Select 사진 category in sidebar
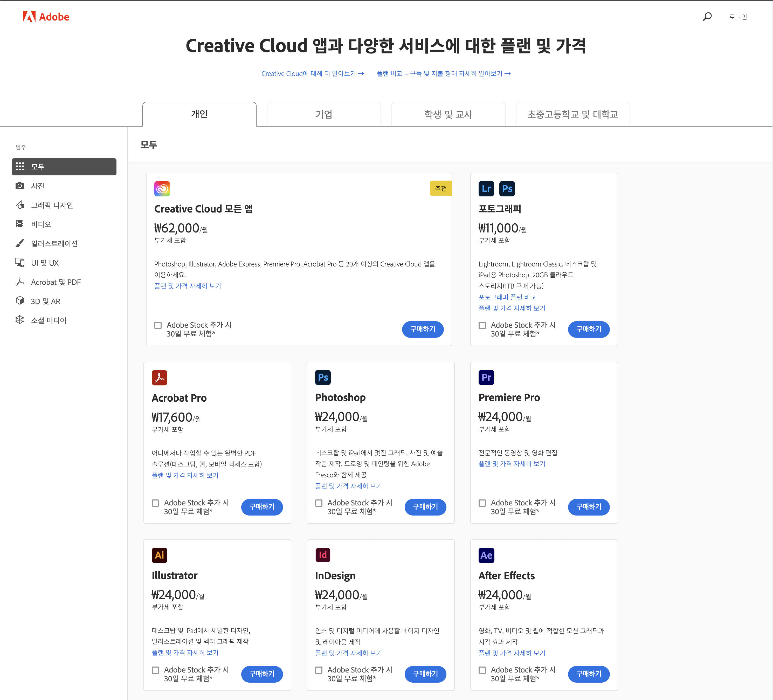The image size is (773, 700). click(38, 186)
